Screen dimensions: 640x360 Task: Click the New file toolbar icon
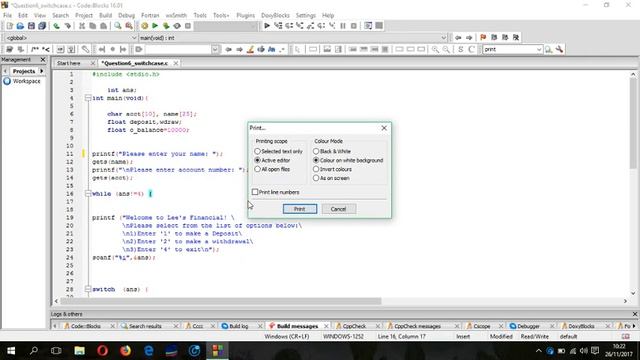pyautogui.click(x=9, y=26)
